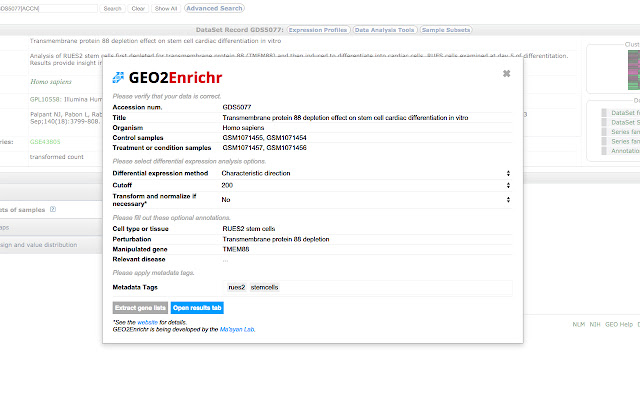
Task: Click the GDS5077 search input field
Action: (48, 9)
